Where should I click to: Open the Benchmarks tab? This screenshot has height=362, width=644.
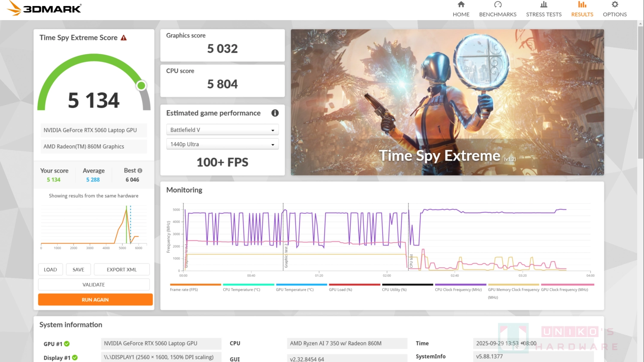tap(498, 9)
